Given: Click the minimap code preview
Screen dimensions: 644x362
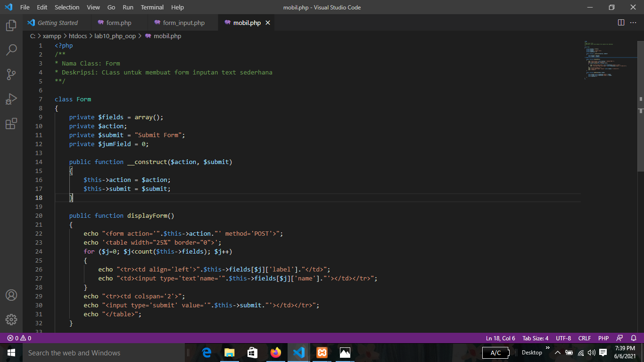Looking at the screenshot, I should click(x=608, y=61).
